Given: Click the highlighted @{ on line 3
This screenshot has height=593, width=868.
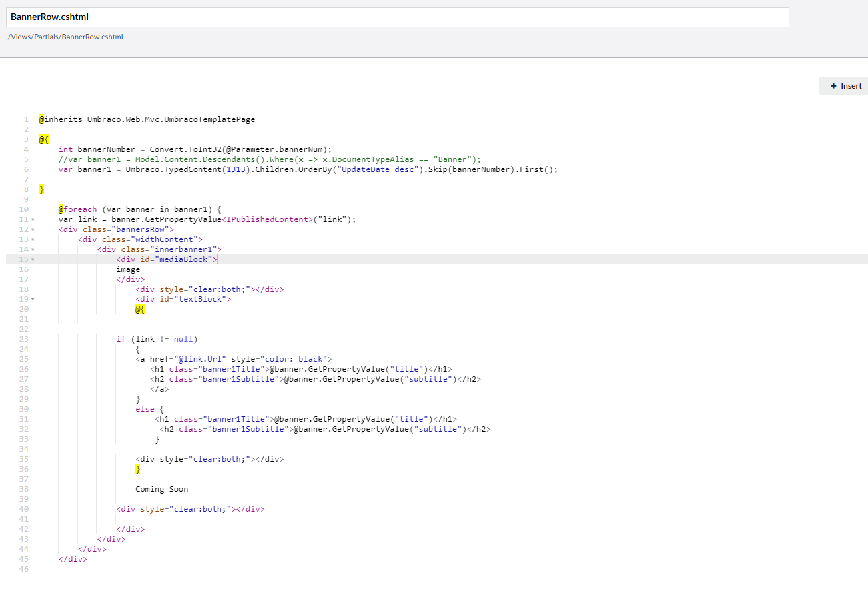Looking at the screenshot, I should click(43, 139).
